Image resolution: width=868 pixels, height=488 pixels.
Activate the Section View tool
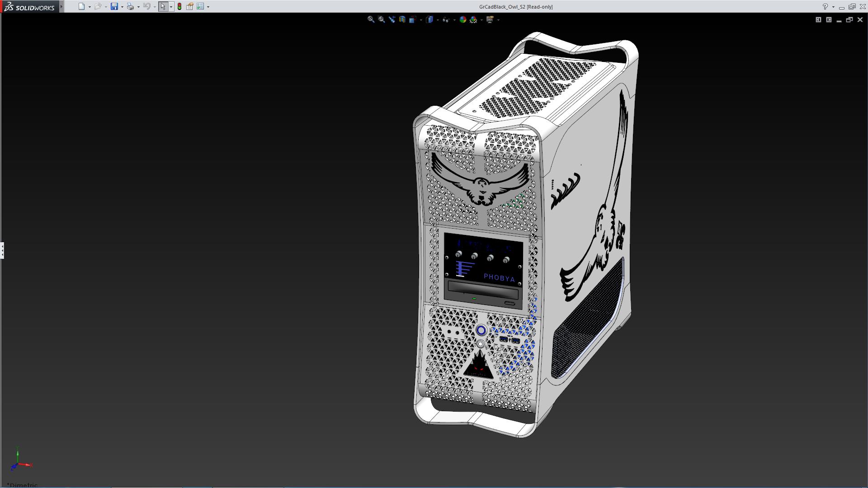pos(402,19)
